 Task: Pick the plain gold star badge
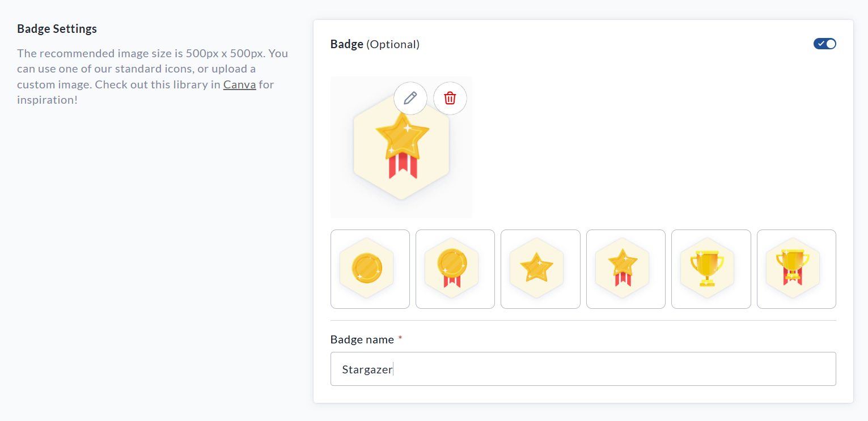(540, 269)
